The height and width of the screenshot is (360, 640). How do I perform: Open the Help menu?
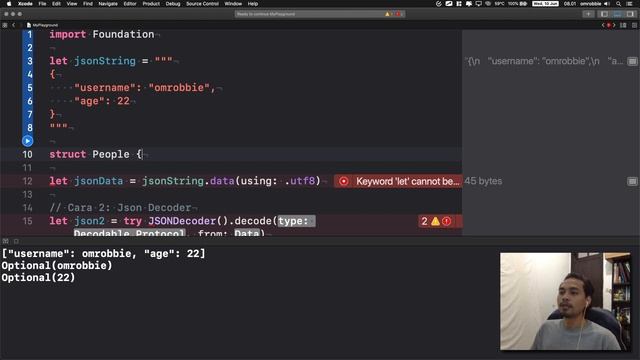253,4
